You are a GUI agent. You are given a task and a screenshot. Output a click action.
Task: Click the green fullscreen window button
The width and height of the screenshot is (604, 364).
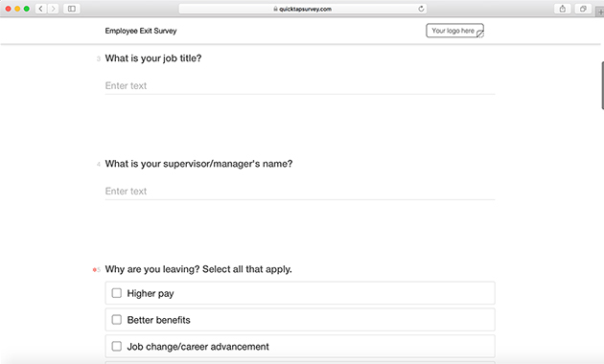27,9
